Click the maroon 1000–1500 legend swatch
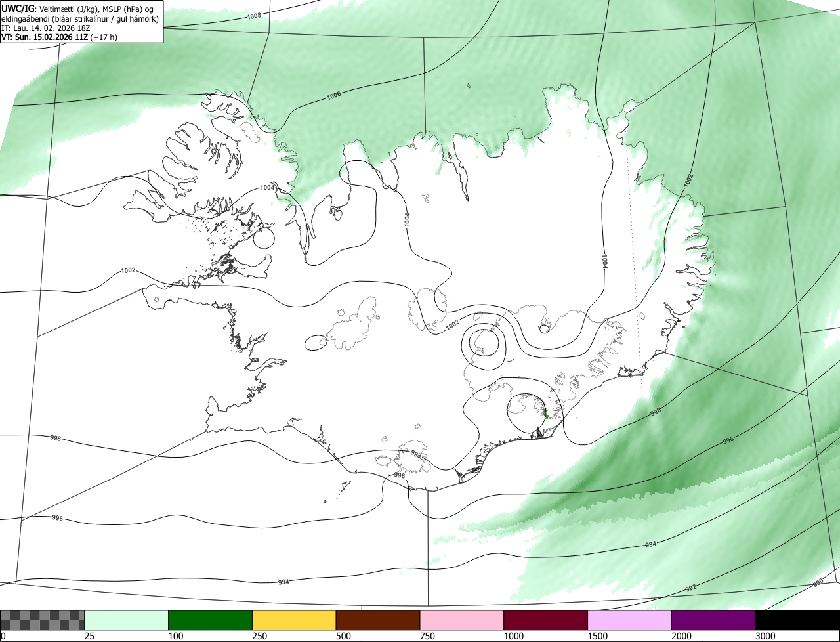 545,620
